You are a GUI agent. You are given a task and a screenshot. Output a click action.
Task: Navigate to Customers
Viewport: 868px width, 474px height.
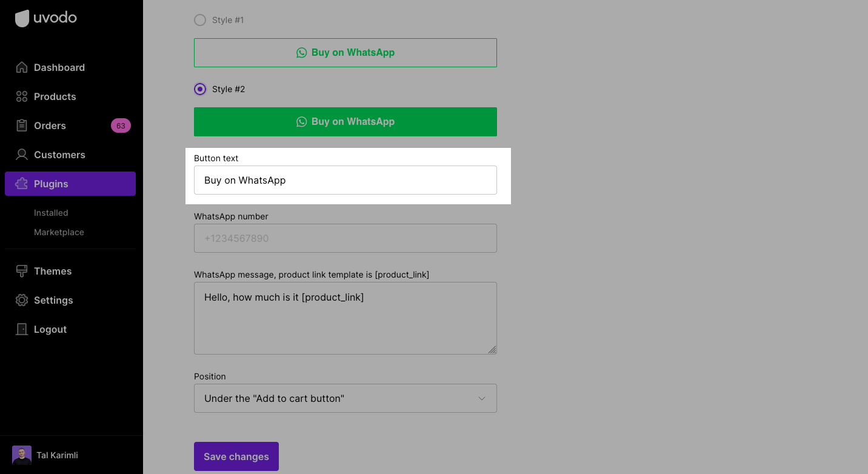pos(70,155)
